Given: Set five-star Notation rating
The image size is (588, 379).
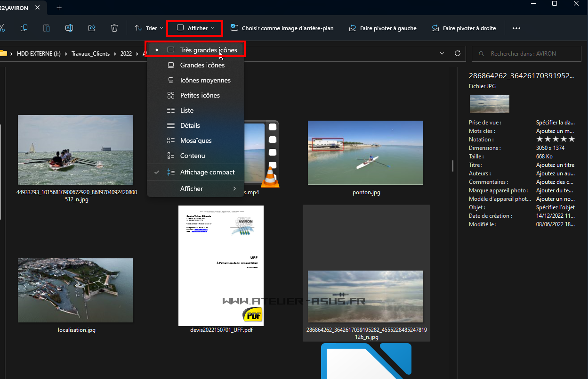Looking at the screenshot, I should click(x=572, y=140).
